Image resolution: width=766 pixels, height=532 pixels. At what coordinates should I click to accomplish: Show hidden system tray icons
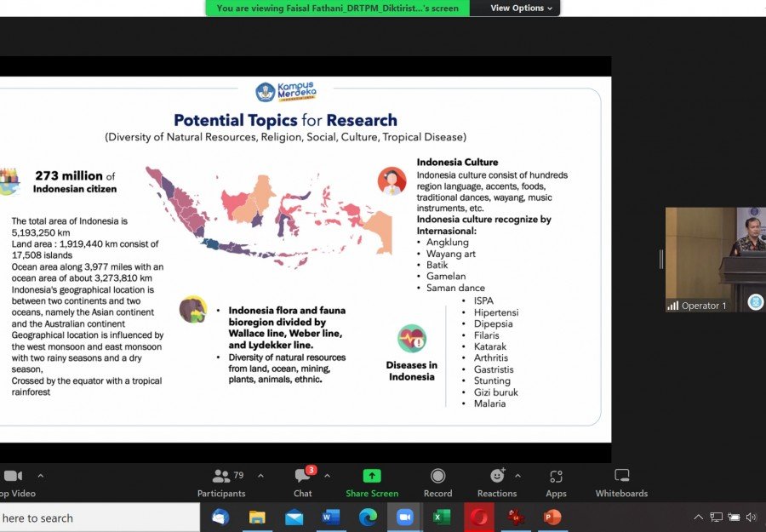click(699, 517)
